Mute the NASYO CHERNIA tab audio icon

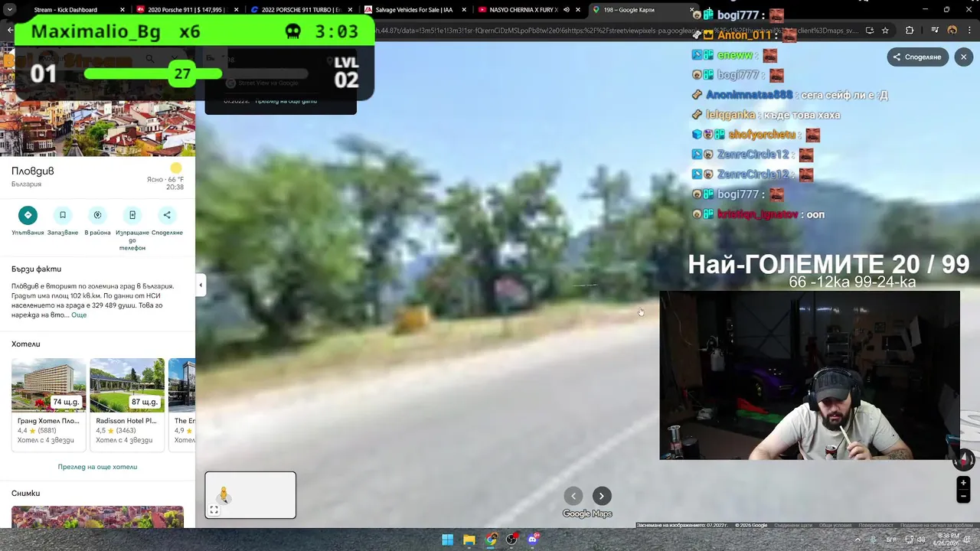click(567, 10)
